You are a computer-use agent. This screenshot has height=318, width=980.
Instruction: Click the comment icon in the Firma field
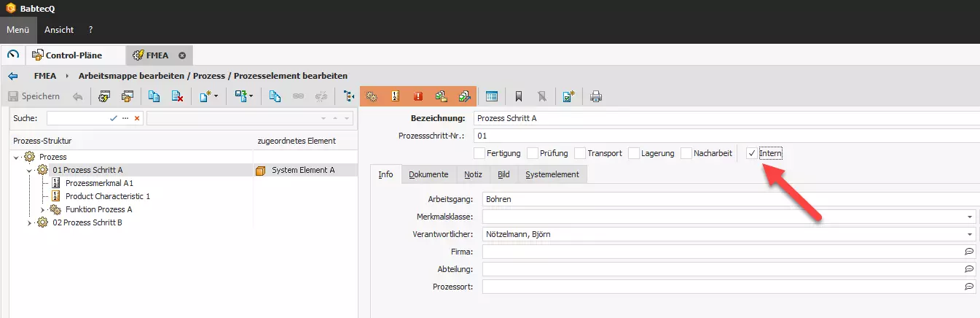[969, 252]
